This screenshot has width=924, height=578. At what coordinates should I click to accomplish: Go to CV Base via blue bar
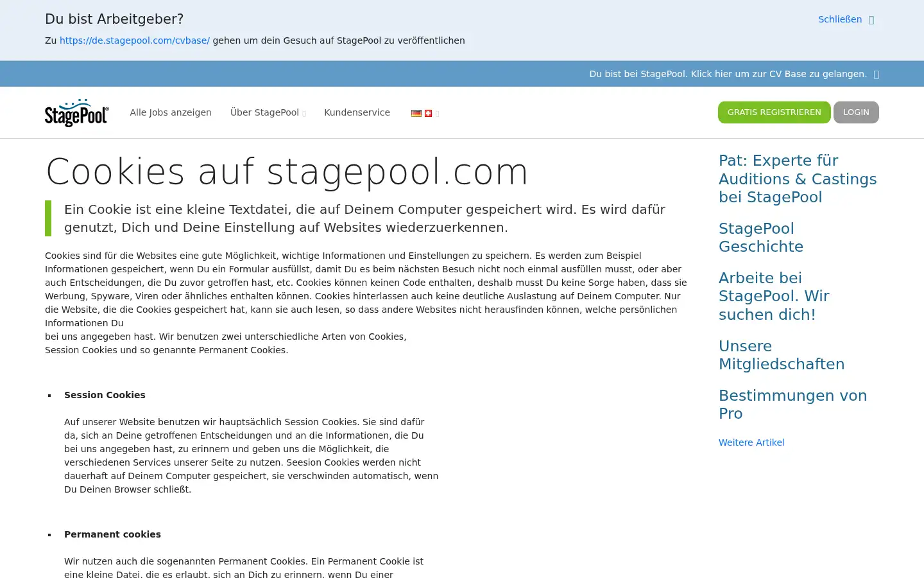pos(734,74)
